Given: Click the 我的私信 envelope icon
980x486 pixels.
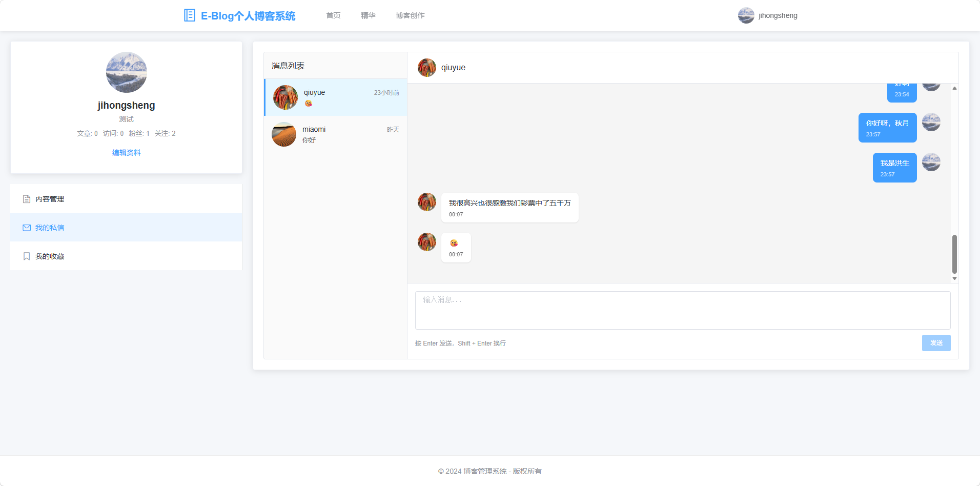Looking at the screenshot, I should pyautogui.click(x=27, y=228).
